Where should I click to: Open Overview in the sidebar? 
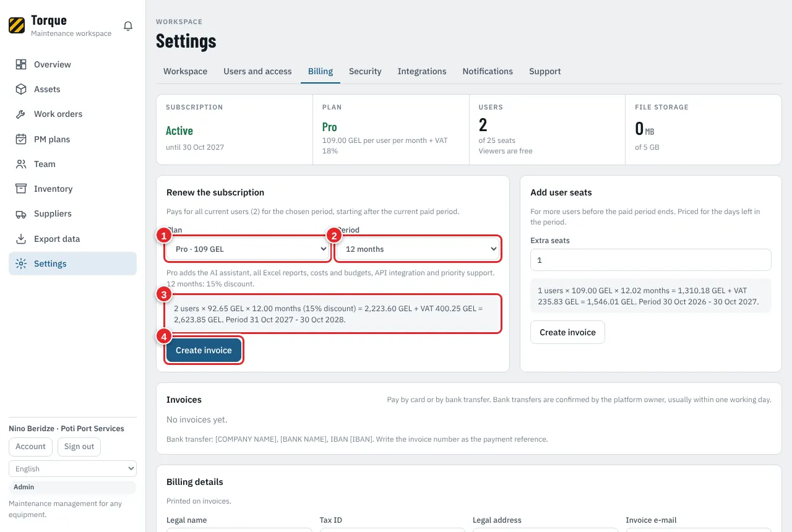click(72, 64)
